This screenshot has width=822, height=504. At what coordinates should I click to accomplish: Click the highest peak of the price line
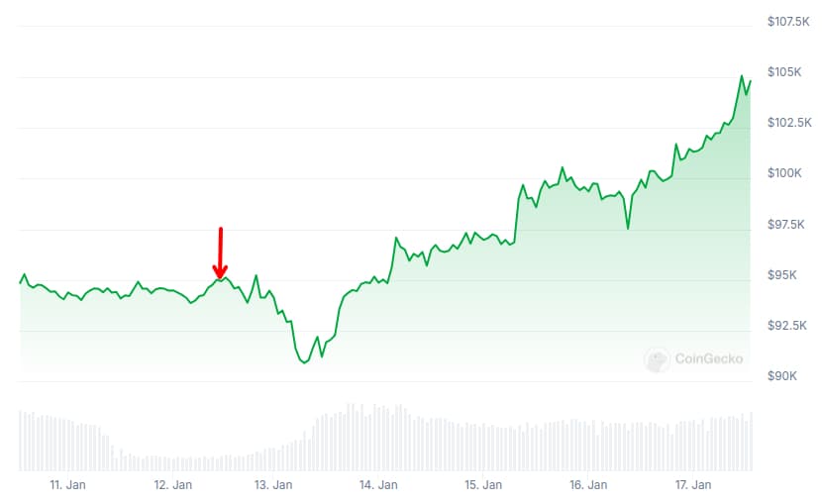tap(742, 76)
